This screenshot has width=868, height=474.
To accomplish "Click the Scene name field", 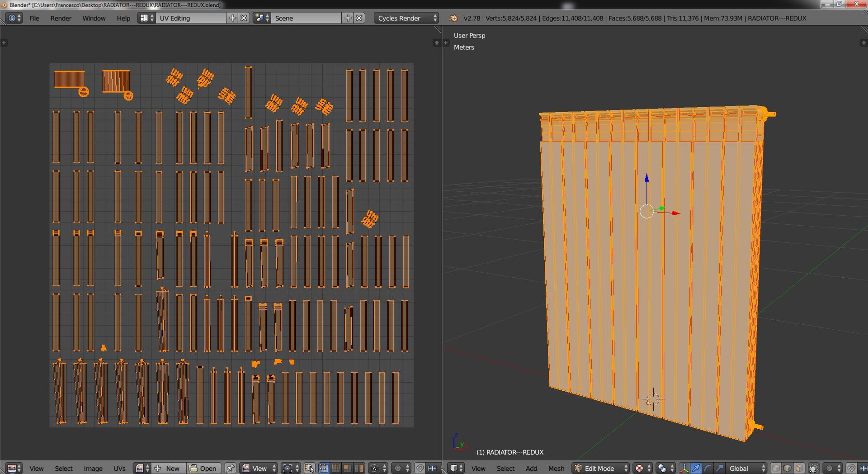I will 306,18.
